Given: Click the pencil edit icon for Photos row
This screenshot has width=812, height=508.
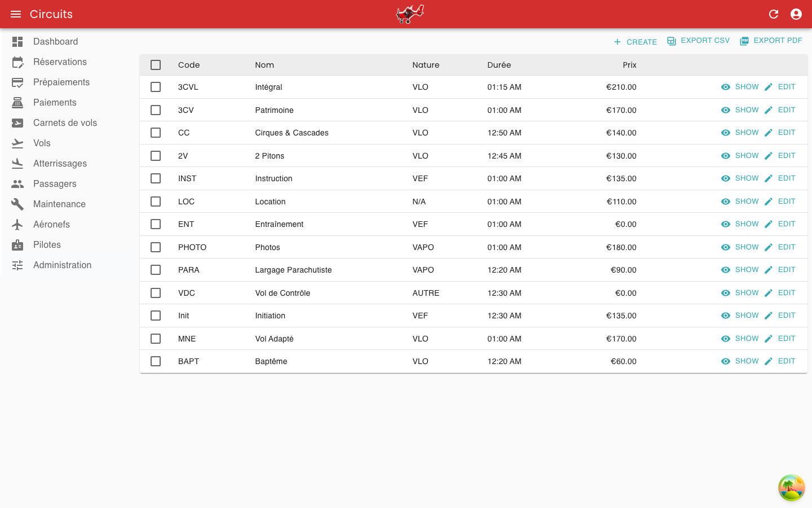Looking at the screenshot, I should (x=769, y=247).
